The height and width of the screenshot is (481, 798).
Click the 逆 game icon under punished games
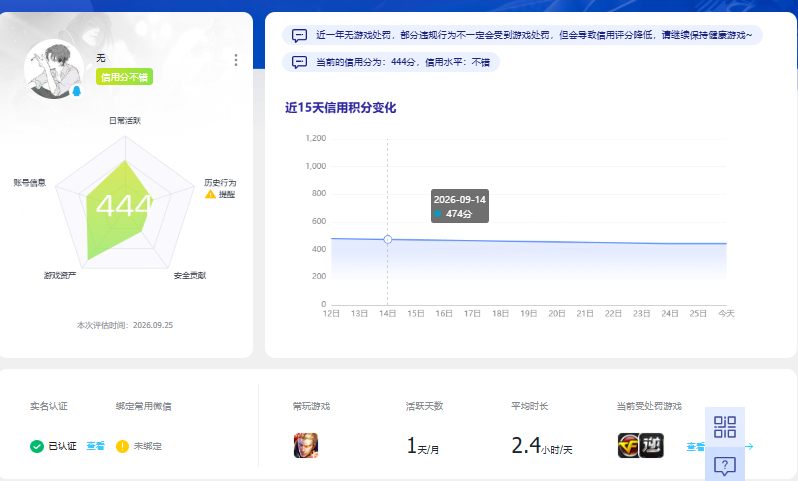[x=652, y=445]
